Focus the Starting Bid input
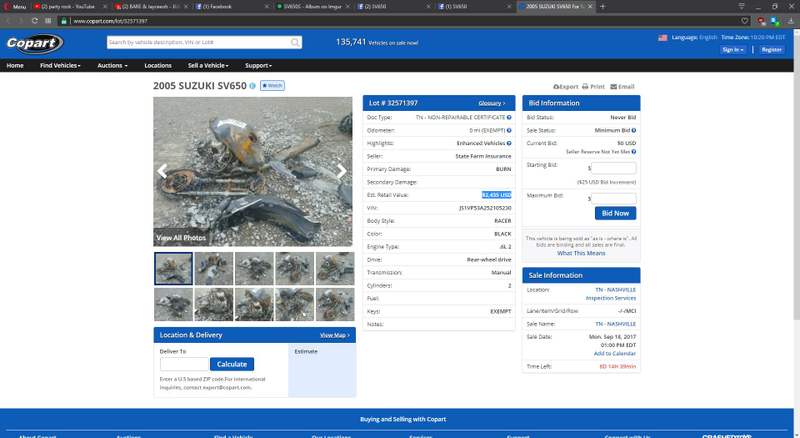 [x=614, y=168]
